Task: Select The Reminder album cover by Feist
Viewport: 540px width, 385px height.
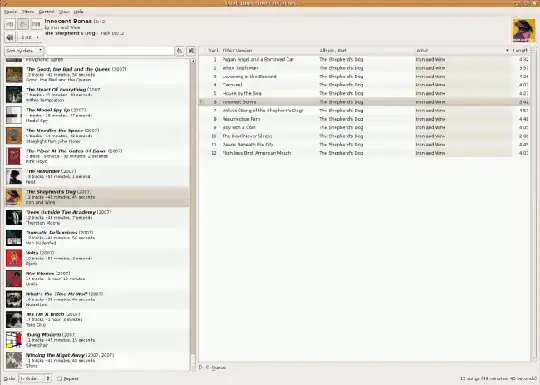Action: (x=14, y=176)
